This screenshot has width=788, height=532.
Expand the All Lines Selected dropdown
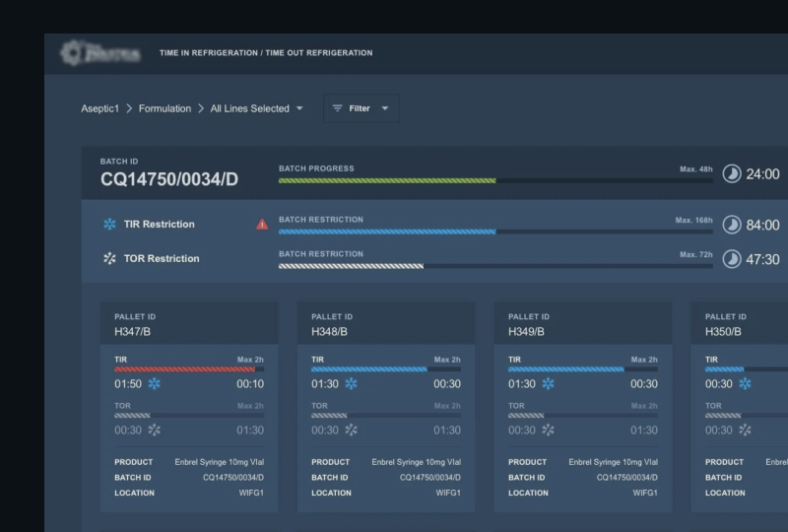256,108
